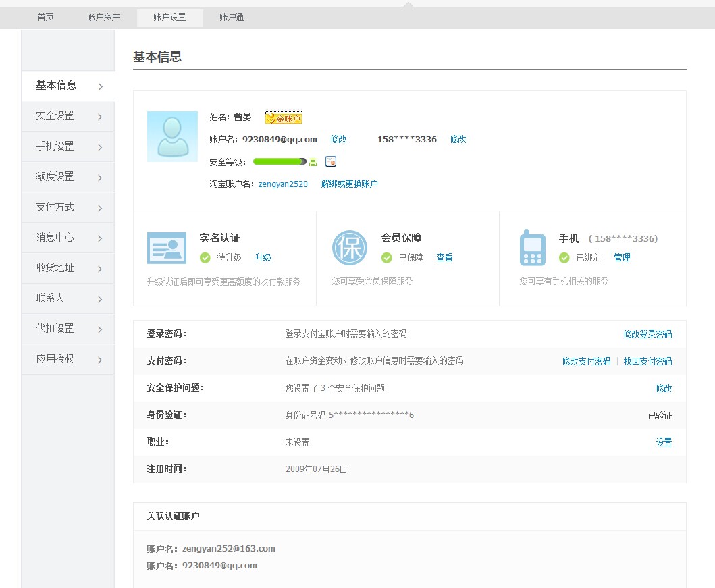Viewport: 715px width, 588px height.
Task: Click the 会员保障 round 保 icon
Action: point(349,248)
